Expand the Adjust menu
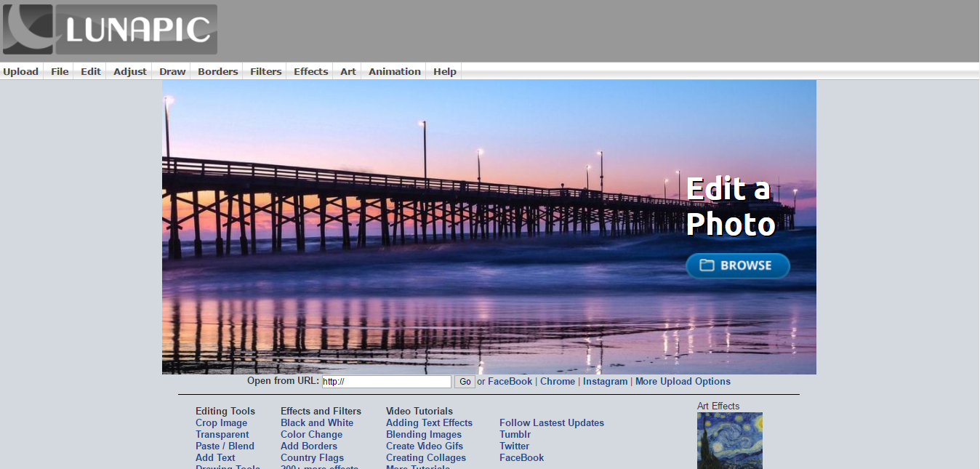This screenshot has height=469, width=980. (130, 71)
